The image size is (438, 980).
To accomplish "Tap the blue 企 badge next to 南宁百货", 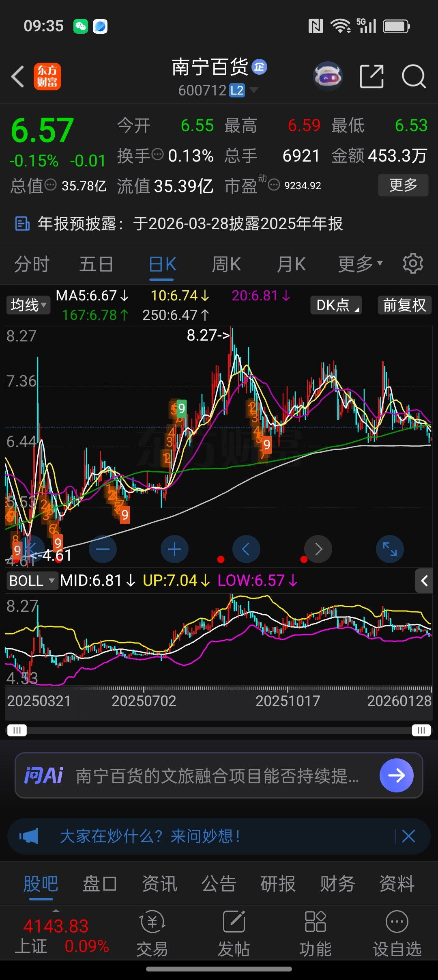I will tap(260, 67).
